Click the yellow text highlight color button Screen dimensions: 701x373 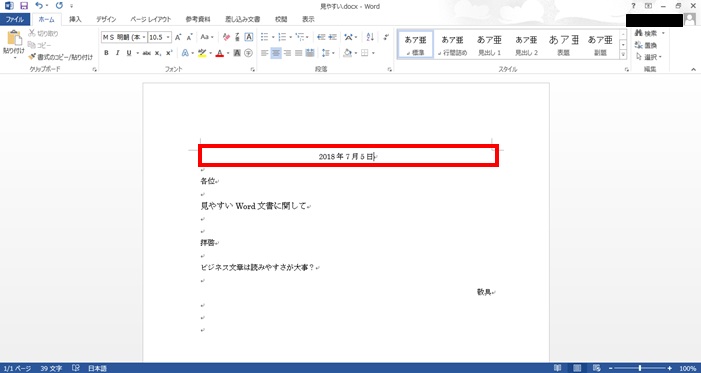[x=202, y=53]
